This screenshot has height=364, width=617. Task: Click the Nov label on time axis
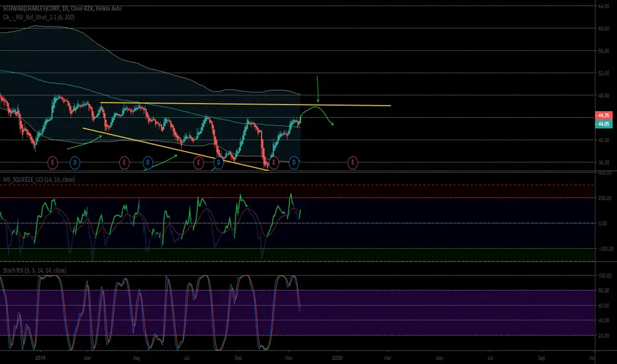[289, 358]
